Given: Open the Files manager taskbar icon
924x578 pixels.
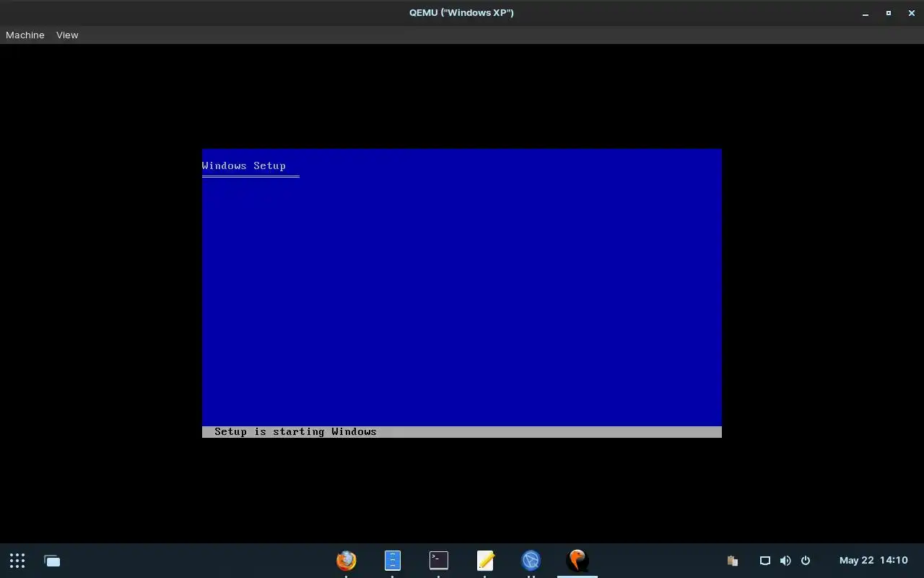Looking at the screenshot, I should [x=393, y=560].
